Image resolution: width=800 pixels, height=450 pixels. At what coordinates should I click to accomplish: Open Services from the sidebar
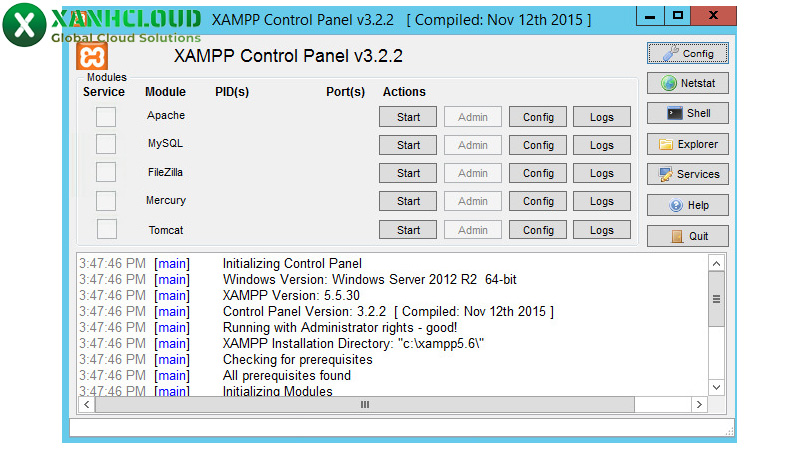(687, 174)
